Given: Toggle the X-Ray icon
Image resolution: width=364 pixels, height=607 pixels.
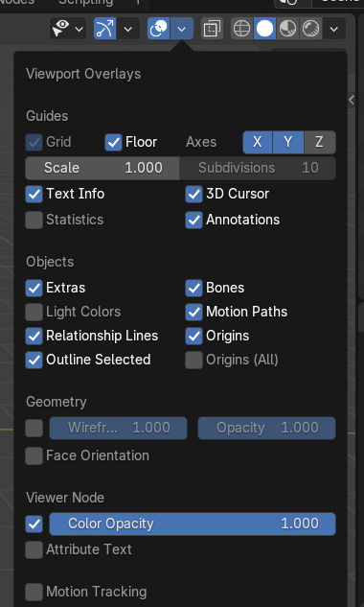Looking at the screenshot, I should tap(212, 29).
